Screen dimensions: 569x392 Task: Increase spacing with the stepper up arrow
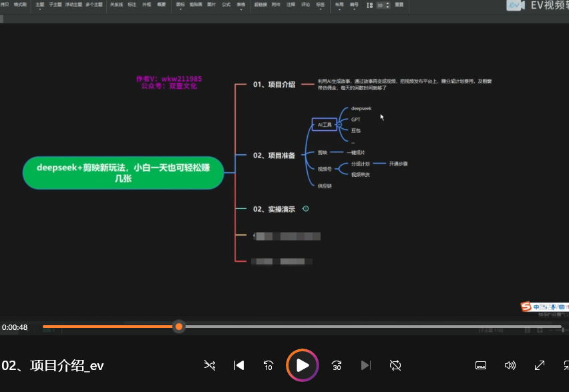tap(387, 3)
